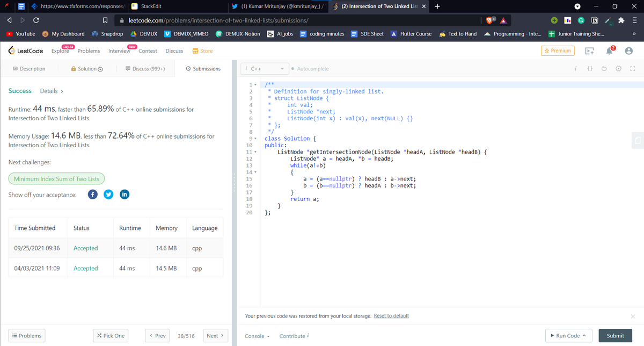
Task: Go to Prev problem
Action: 157,336
